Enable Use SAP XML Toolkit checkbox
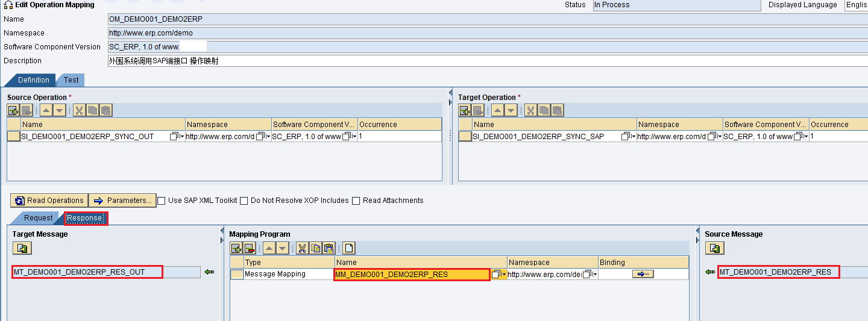The image size is (868, 321). 162,201
